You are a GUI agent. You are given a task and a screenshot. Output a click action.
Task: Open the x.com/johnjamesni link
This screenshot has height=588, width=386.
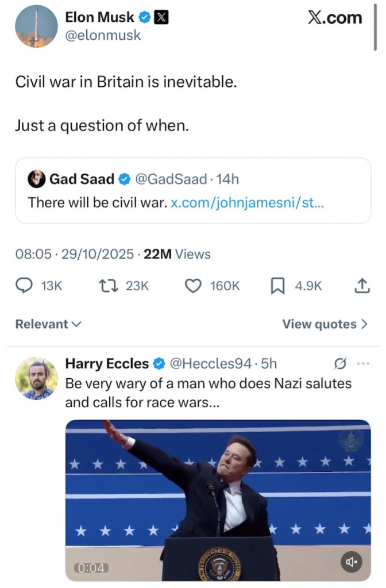pos(248,203)
